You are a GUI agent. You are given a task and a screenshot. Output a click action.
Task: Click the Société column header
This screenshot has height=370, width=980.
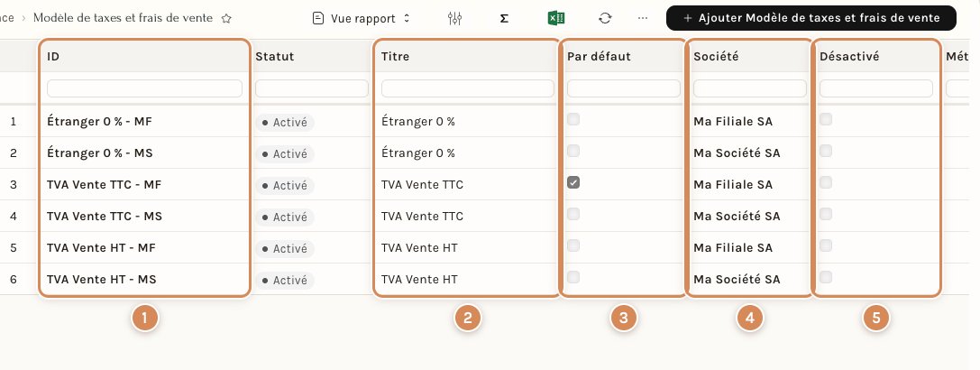coord(716,56)
